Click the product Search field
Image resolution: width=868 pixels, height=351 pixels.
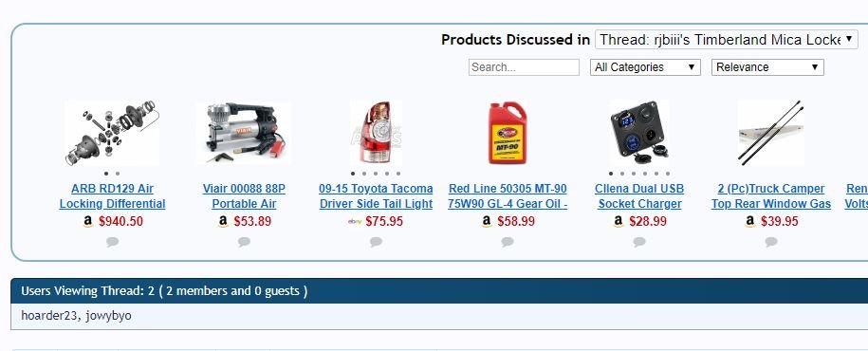[x=524, y=67]
